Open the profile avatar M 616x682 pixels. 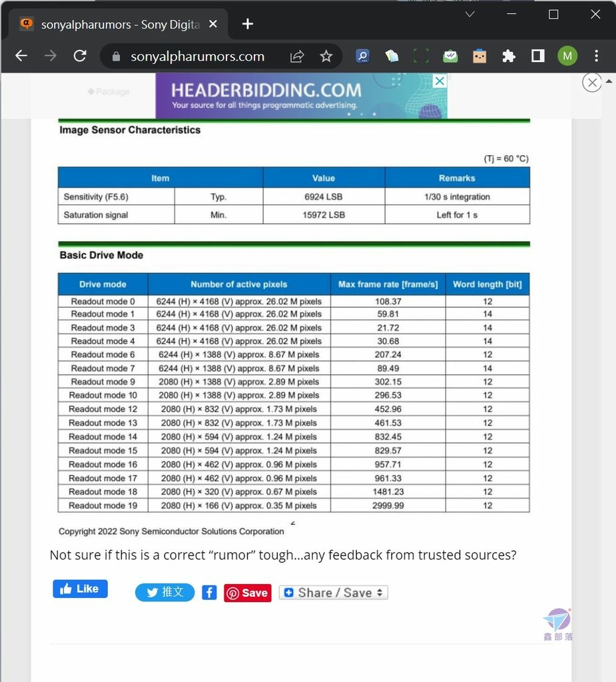tap(567, 56)
